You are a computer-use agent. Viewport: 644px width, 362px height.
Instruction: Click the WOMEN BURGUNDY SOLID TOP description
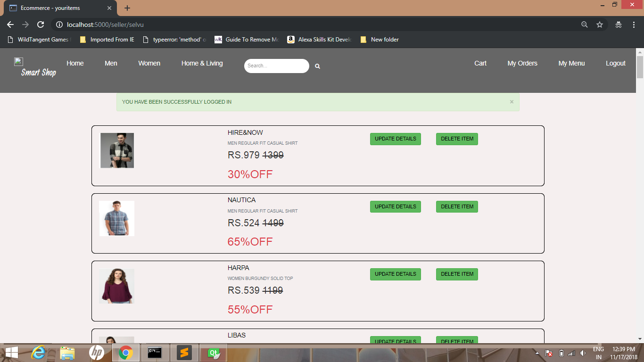pyautogui.click(x=260, y=279)
